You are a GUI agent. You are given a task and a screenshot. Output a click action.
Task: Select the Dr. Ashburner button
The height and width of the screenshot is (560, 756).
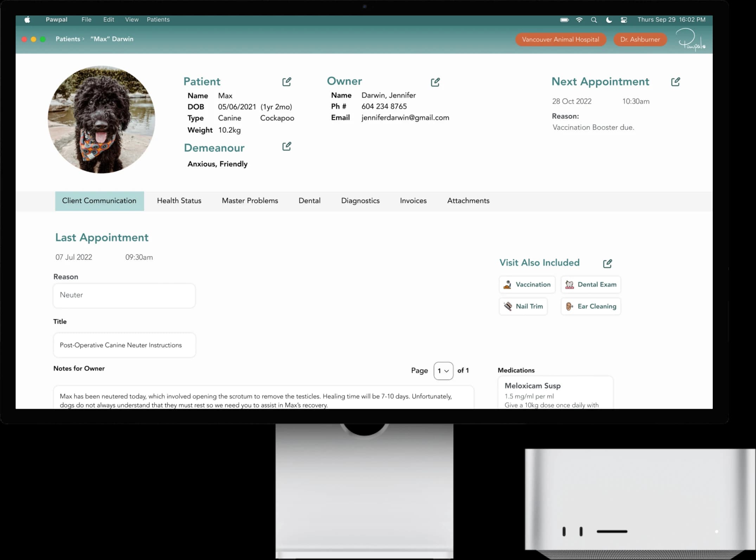click(640, 39)
